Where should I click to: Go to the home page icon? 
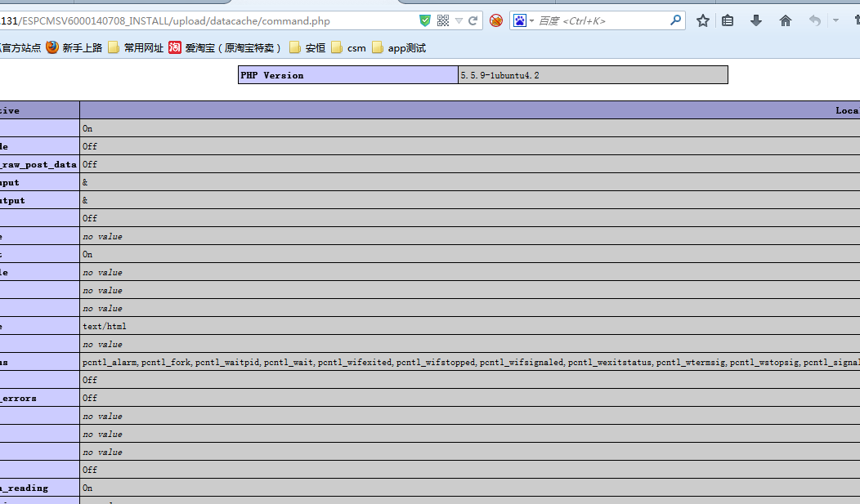click(x=786, y=20)
